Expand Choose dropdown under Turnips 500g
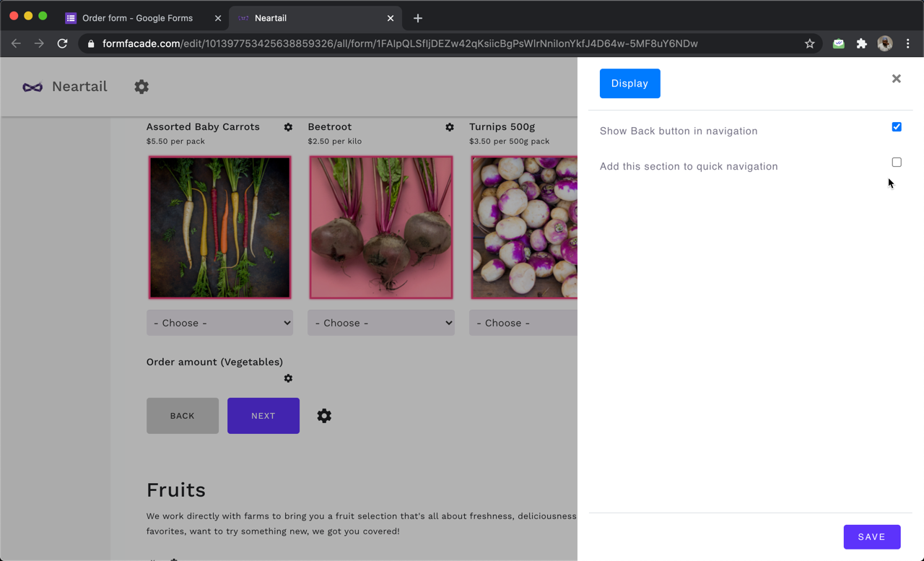924x561 pixels. point(523,323)
